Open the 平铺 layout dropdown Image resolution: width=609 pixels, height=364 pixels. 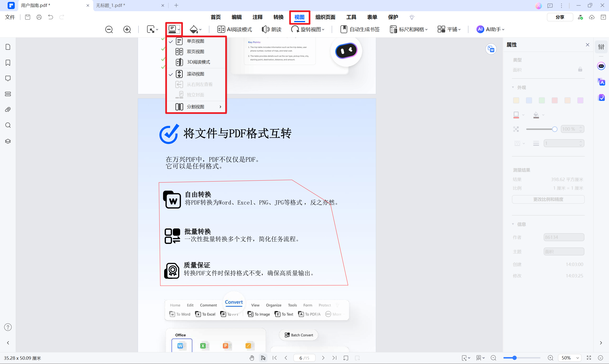[449, 29]
